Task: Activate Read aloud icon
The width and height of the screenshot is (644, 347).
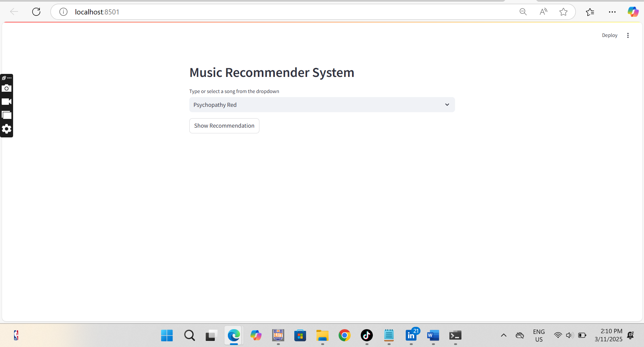Action: pos(543,12)
